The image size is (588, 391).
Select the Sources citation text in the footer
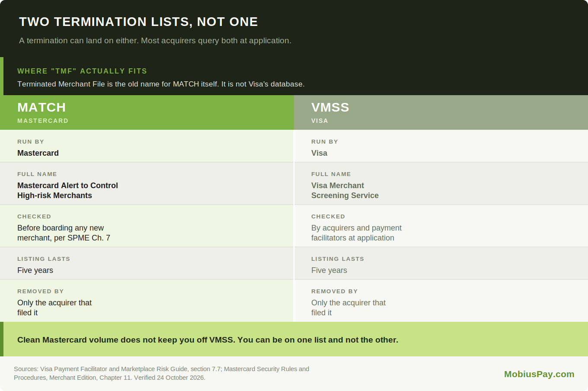161,373
